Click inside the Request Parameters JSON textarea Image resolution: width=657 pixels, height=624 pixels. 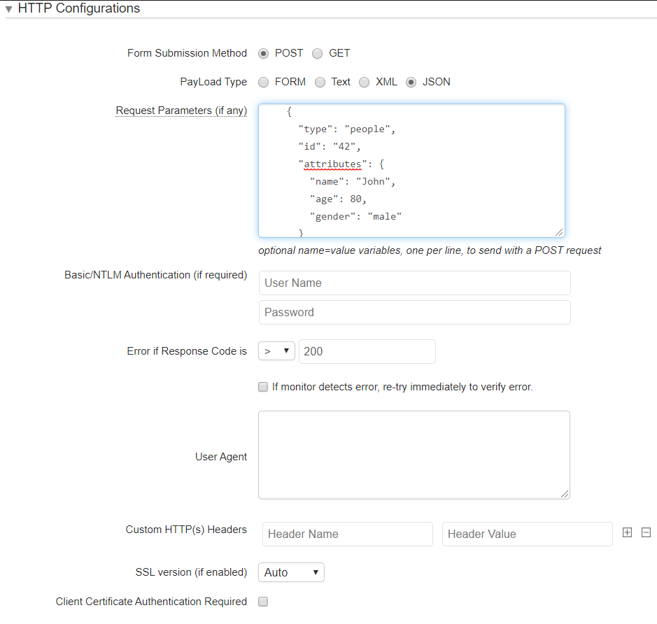pos(411,170)
